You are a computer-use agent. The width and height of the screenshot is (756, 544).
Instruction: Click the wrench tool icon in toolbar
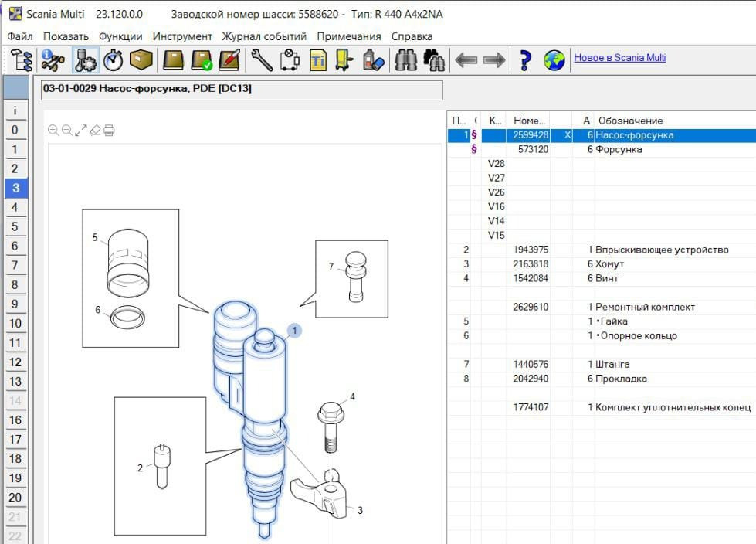(x=262, y=60)
